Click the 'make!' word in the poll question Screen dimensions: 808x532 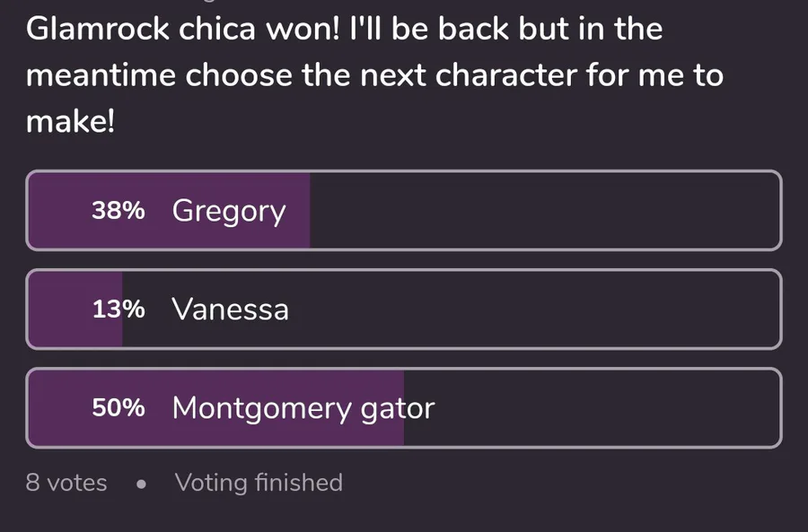71,122
